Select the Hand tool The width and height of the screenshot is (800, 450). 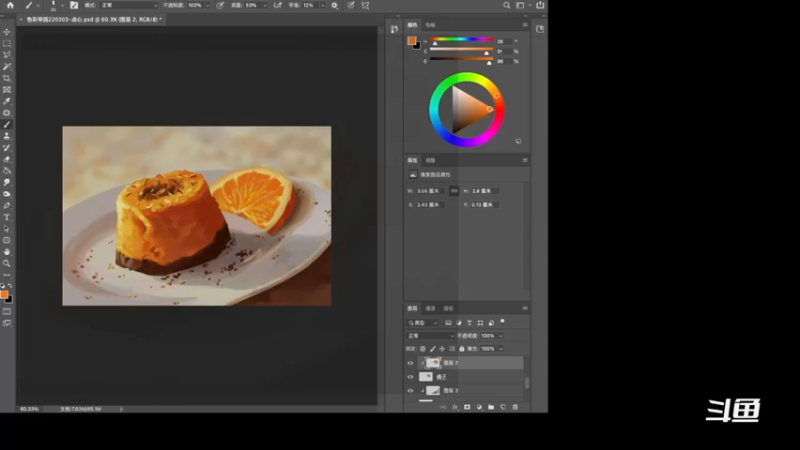point(7,252)
